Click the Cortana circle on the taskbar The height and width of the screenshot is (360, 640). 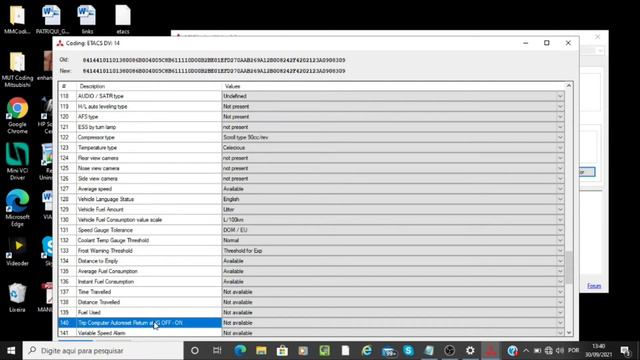(195, 351)
